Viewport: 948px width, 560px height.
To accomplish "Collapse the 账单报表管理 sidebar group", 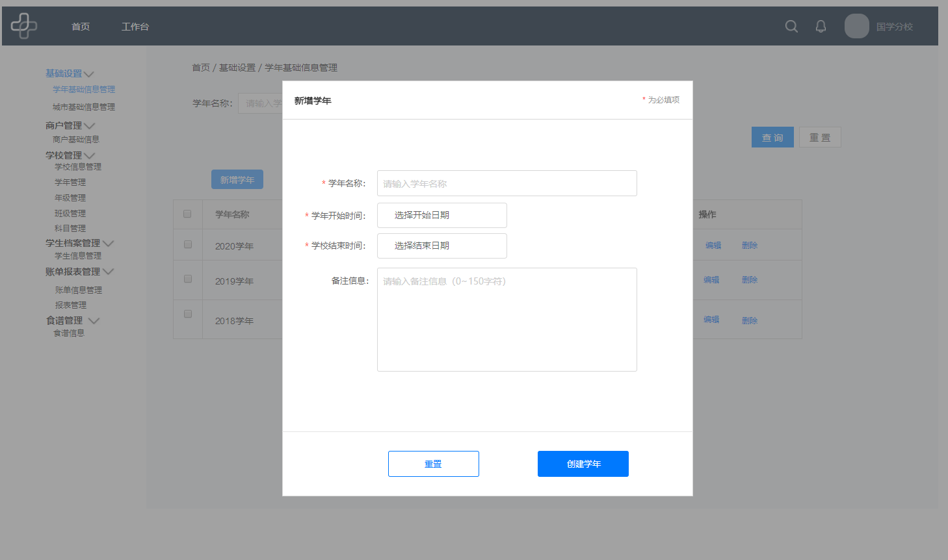I will point(79,272).
